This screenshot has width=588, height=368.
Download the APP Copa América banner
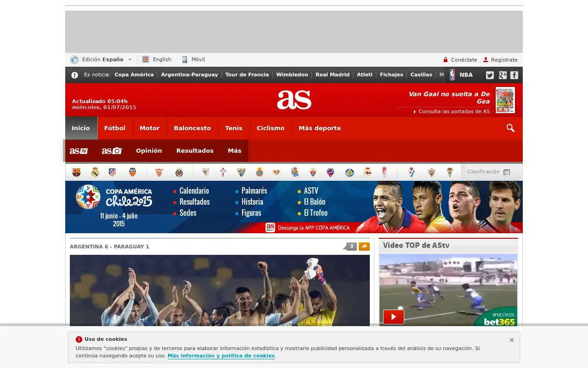coord(308,227)
